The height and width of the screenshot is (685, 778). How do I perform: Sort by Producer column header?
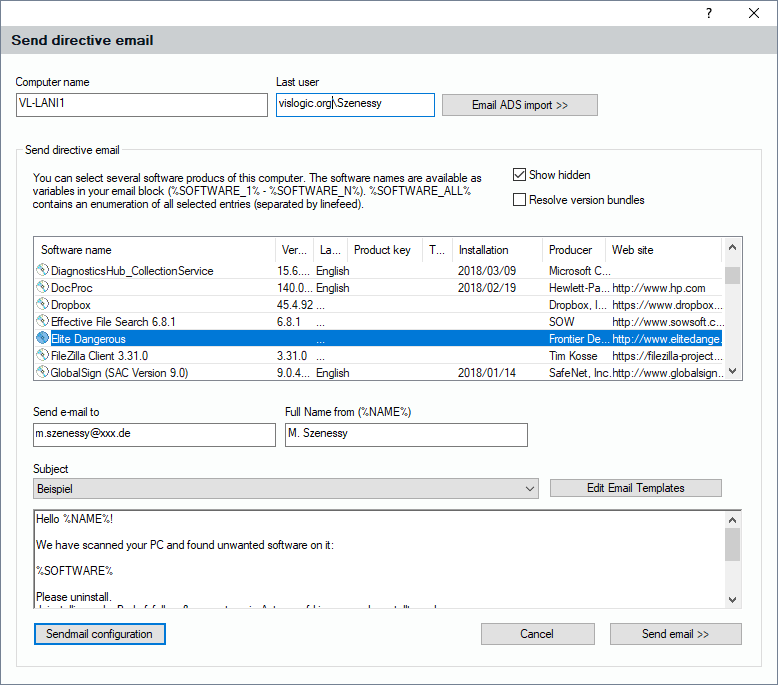[573, 250]
